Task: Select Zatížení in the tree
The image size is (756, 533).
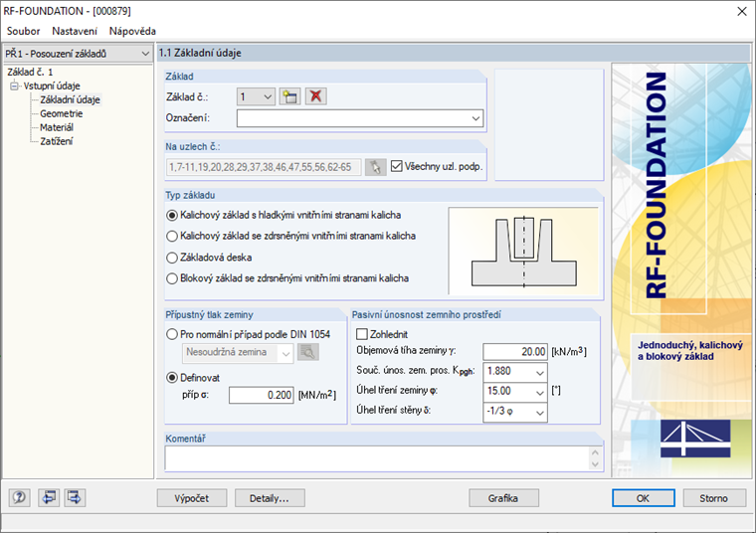Action: tap(57, 141)
